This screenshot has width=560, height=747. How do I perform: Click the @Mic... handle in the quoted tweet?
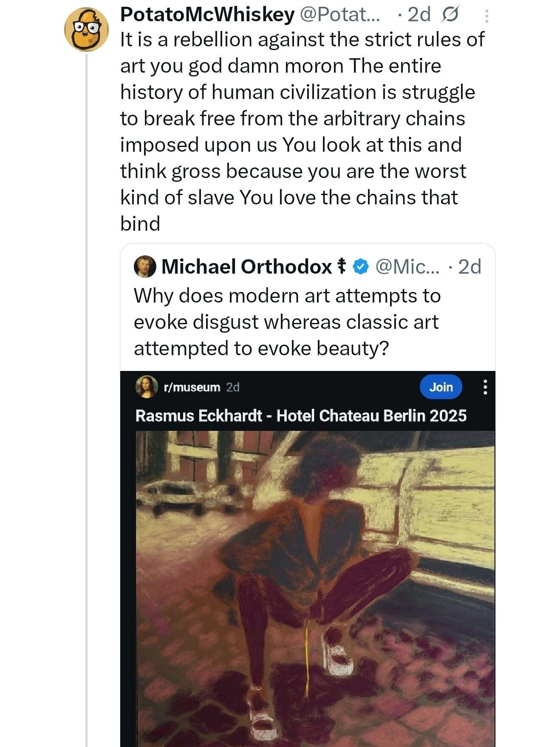click(x=409, y=267)
